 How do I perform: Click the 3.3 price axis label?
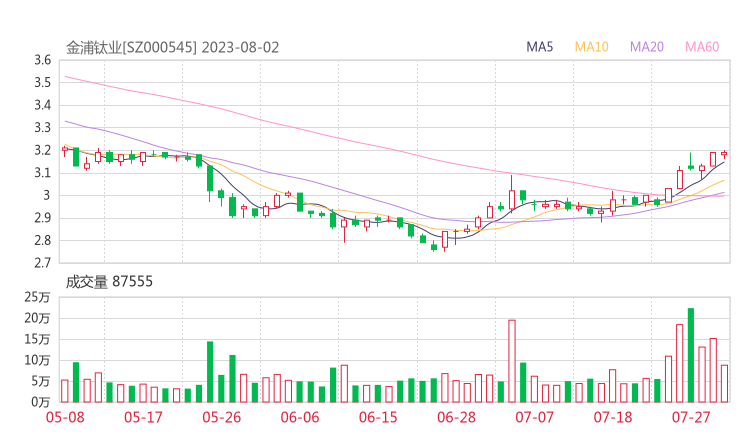click(x=42, y=127)
